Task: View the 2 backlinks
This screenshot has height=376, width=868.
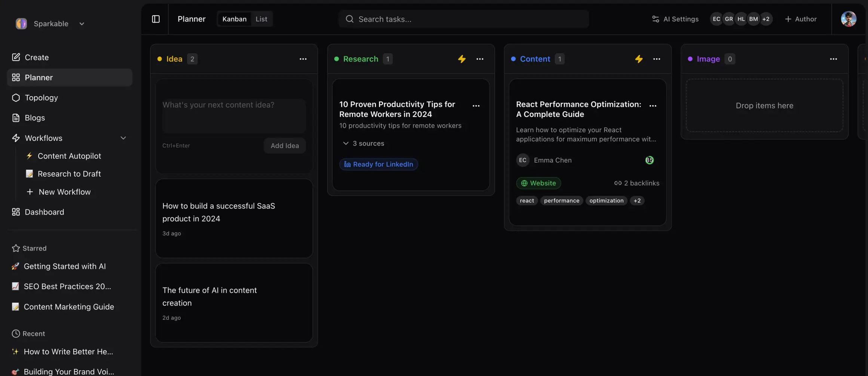Action: tap(636, 183)
